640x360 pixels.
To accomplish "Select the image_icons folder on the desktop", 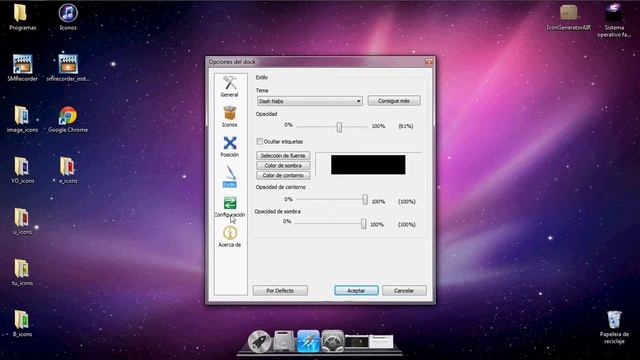I will pyautogui.click(x=22, y=119).
